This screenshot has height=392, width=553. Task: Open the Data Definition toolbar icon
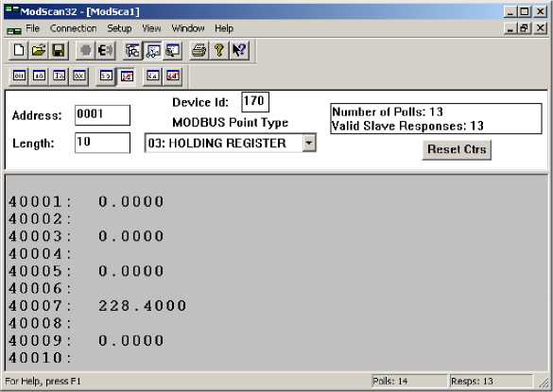point(132,50)
